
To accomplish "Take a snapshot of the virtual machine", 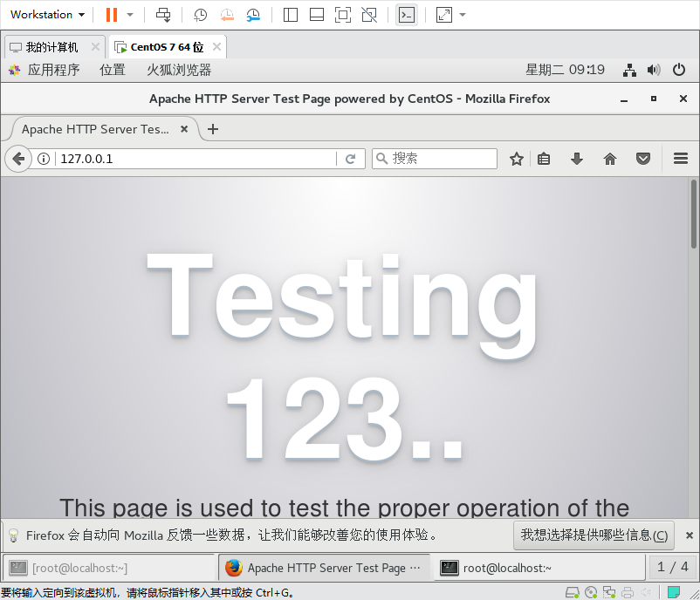I will click(x=200, y=15).
